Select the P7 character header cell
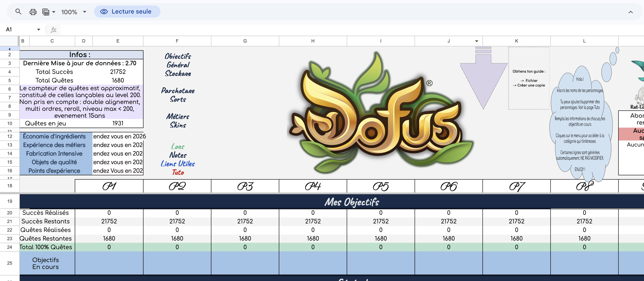Image resolution: width=644 pixels, height=281 pixels. pos(516,186)
